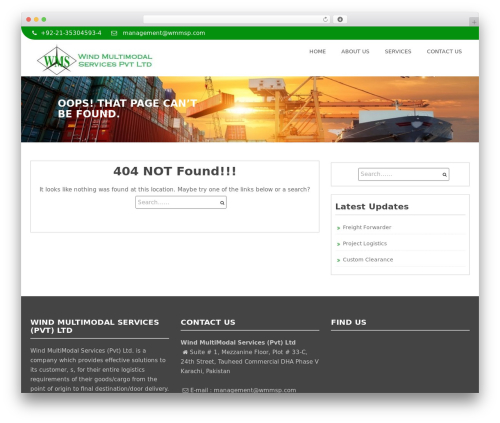Viewport: 500px width, 423px height.
Task: Maximize the window with the green button
Action: coord(44,20)
